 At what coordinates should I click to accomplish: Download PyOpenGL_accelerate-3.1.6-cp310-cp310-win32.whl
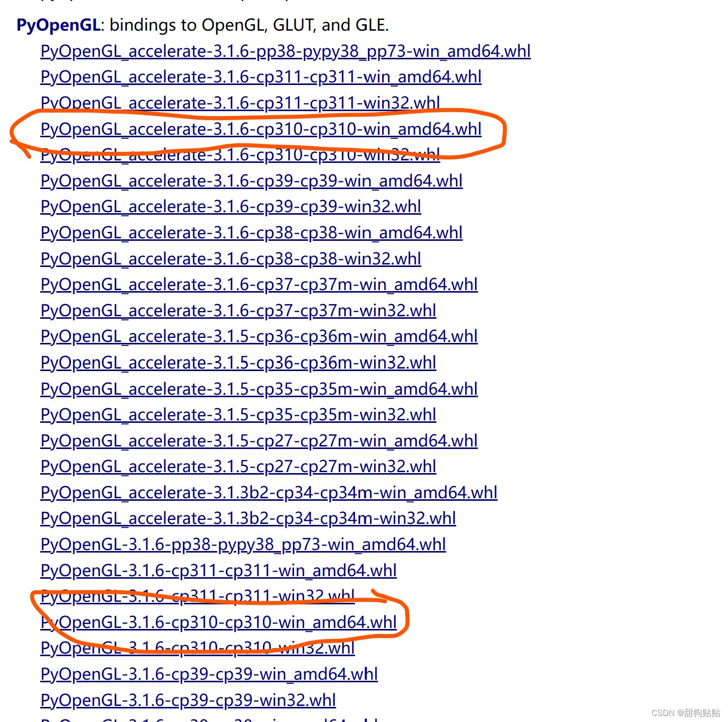(240, 155)
